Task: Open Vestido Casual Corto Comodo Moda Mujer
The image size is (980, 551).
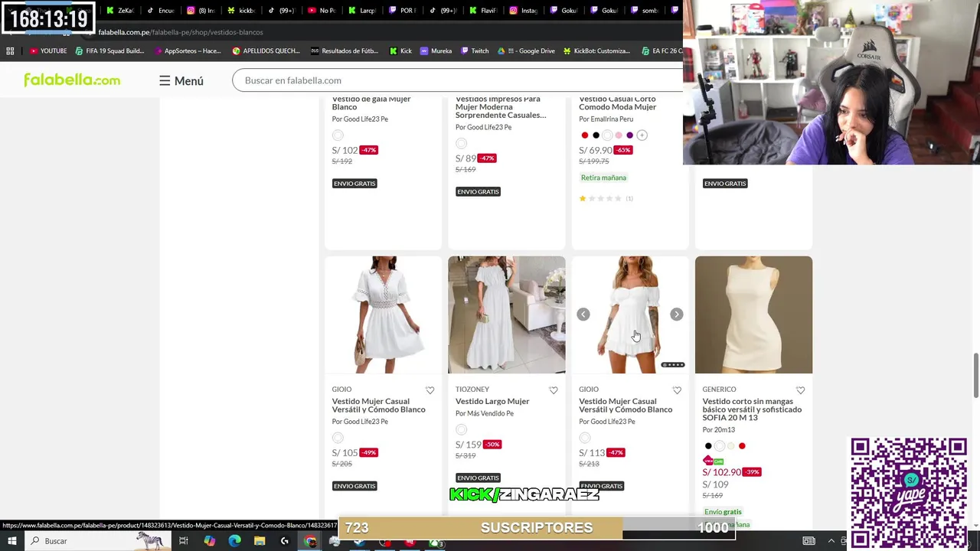Action: coord(617,103)
